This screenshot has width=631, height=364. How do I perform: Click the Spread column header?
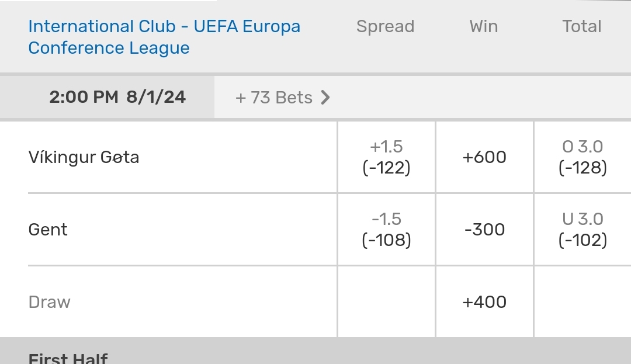pos(385,26)
